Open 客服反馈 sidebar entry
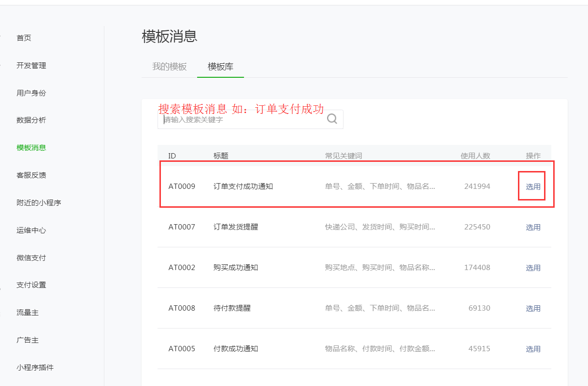 31,175
